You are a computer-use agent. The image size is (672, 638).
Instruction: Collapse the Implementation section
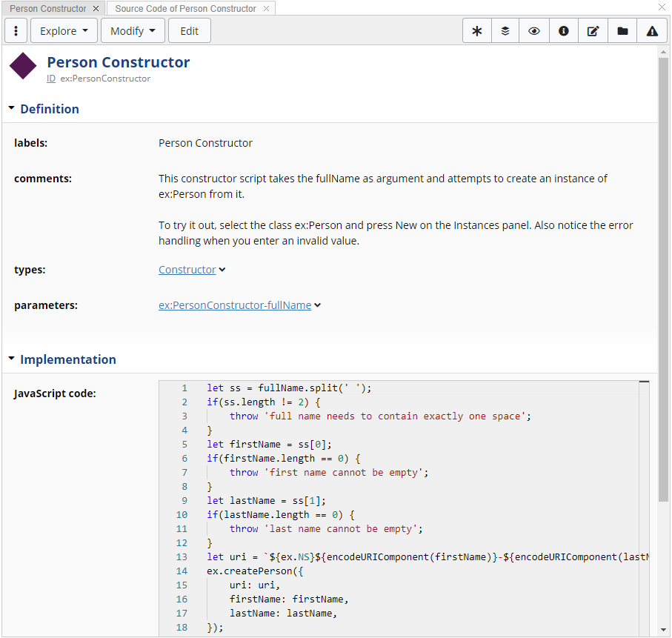click(x=12, y=359)
